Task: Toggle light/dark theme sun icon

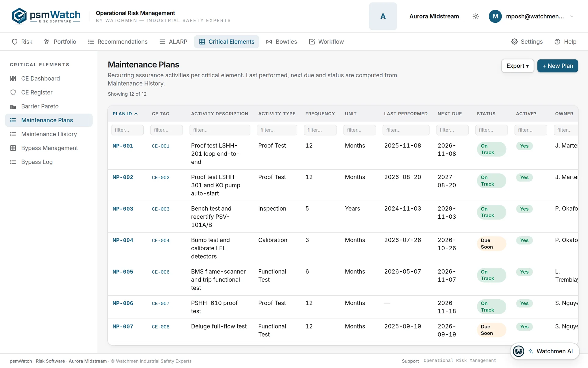Action: coord(476,16)
